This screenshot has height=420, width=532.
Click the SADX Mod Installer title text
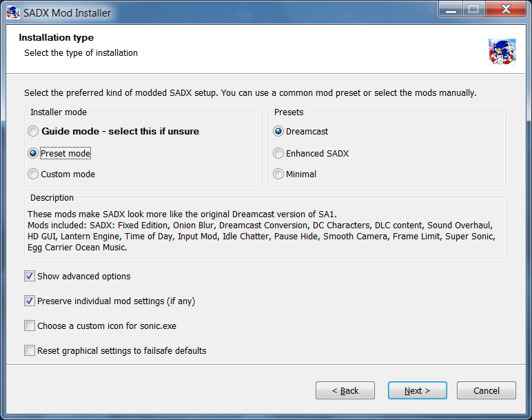pyautogui.click(x=67, y=13)
